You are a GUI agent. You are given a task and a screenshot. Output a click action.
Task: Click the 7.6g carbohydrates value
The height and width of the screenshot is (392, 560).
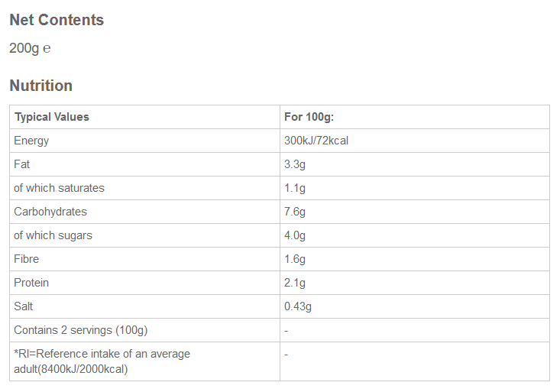point(295,212)
